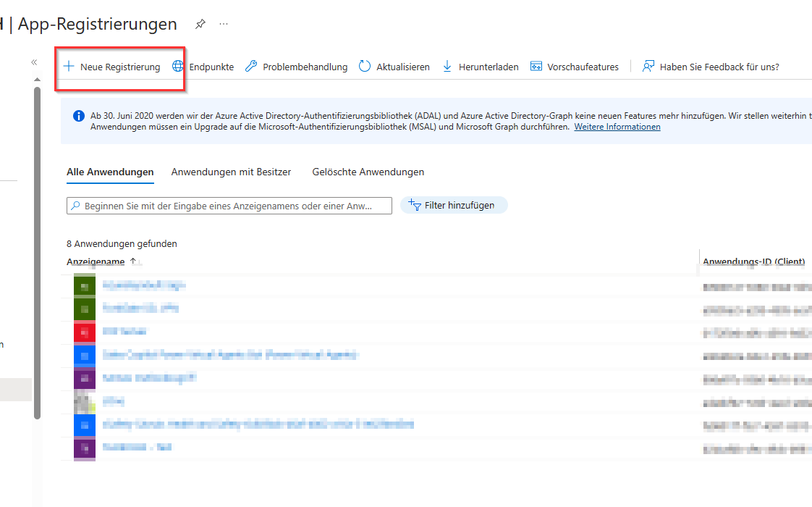Focus the Anzeigenamen search input field
This screenshot has width=812, height=507.
click(x=229, y=206)
